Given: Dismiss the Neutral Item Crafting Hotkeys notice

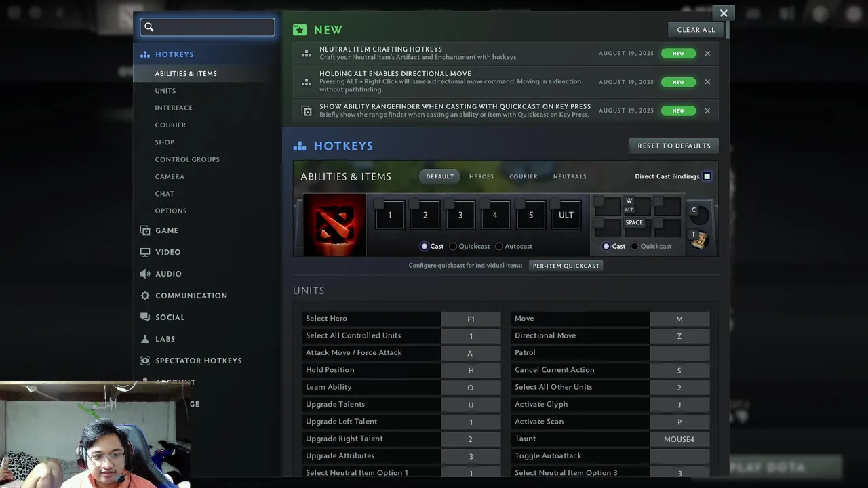Looking at the screenshot, I should 707,54.
